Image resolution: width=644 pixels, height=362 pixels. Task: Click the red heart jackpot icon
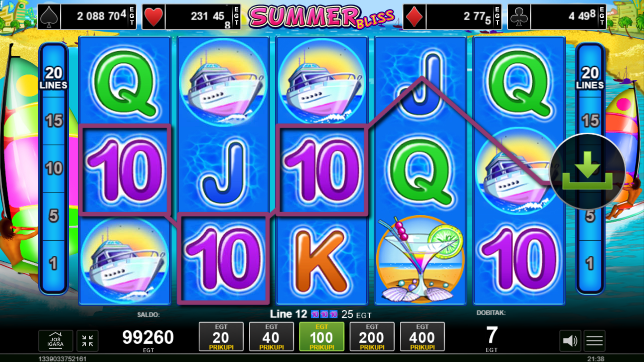[x=154, y=17]
